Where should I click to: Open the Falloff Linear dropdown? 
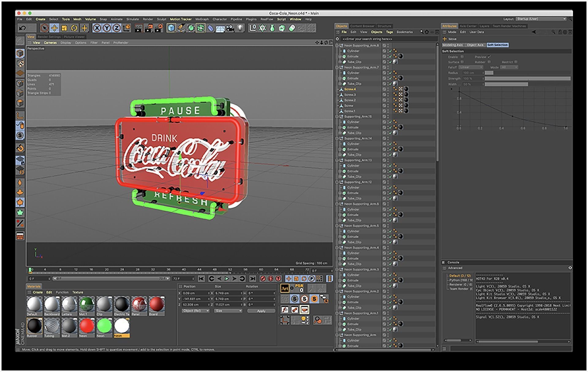pyautogui.click(x=471, y=67)
